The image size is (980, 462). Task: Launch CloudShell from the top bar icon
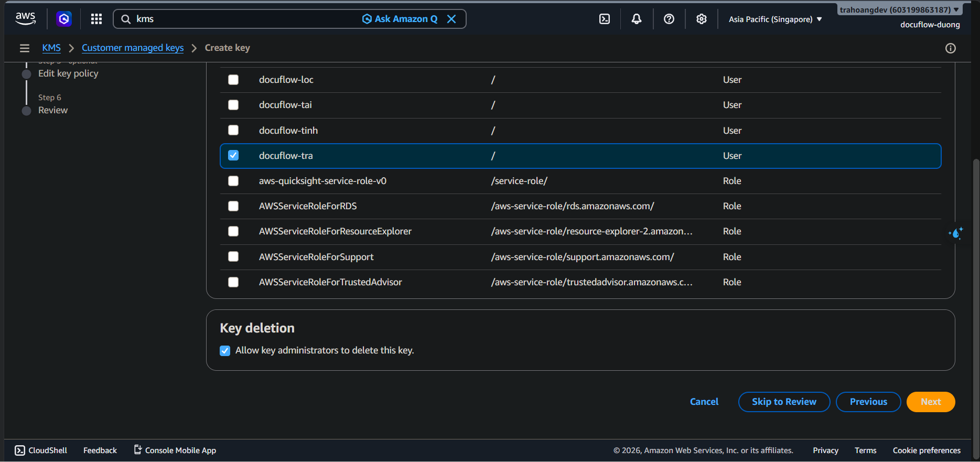pyautogui.click(x=605, y=19)
